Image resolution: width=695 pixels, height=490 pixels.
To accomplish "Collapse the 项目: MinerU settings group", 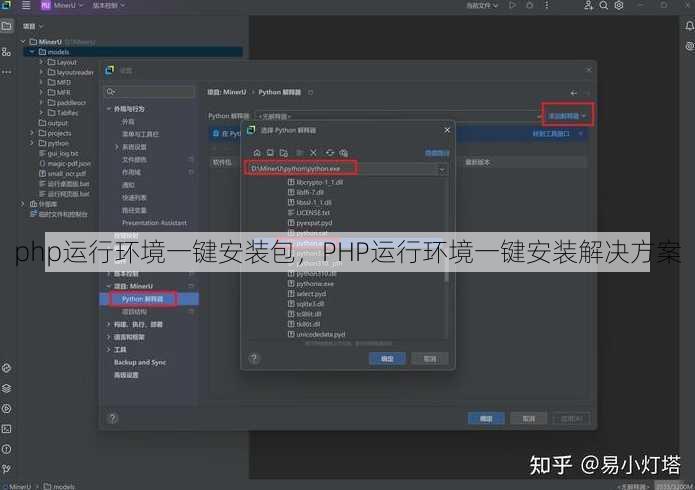I will [x=109, y=286].
